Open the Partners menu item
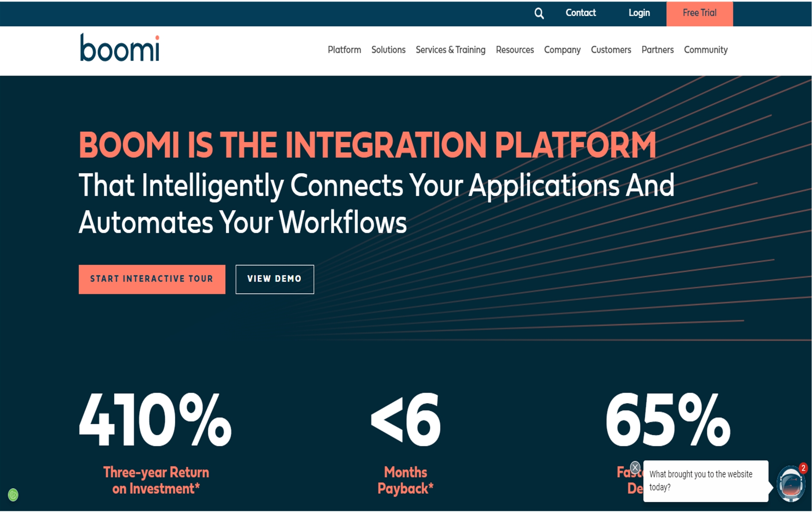 (x=657, y=50)
